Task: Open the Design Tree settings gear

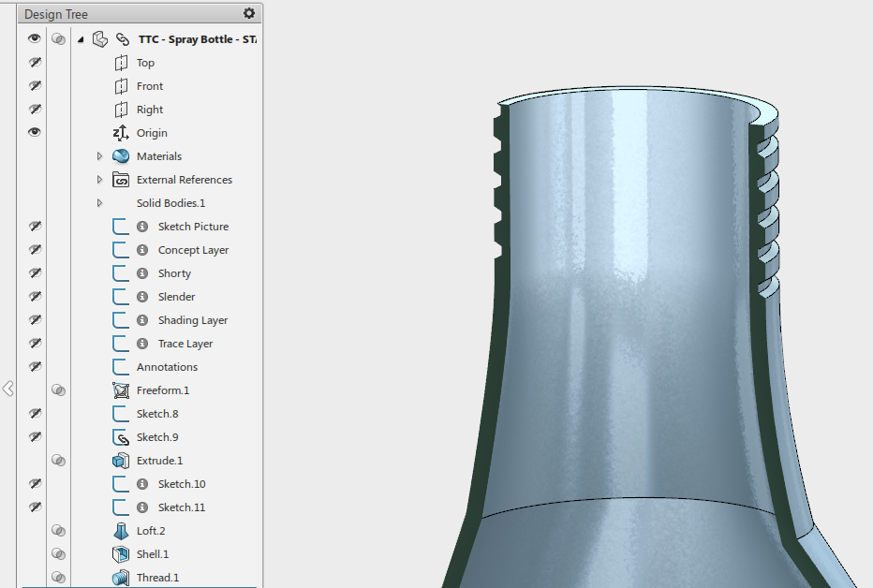Action: click(x=248, y=13)
